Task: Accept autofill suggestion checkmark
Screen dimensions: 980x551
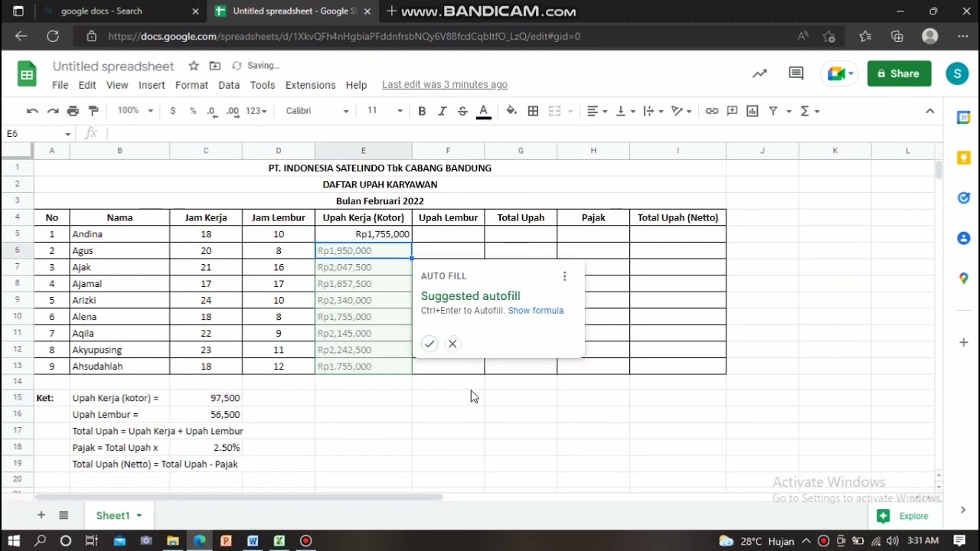Action: click(x=430, y=344)
